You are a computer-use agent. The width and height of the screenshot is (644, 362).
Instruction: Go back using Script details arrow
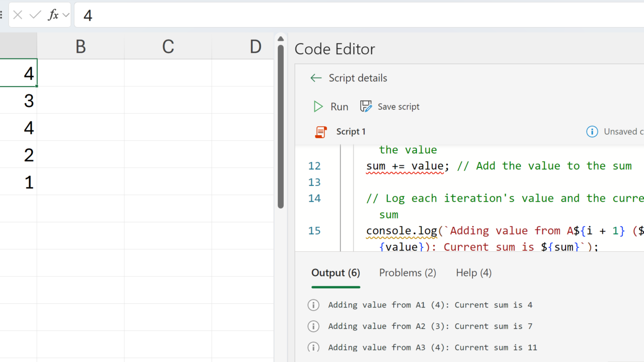316,78
